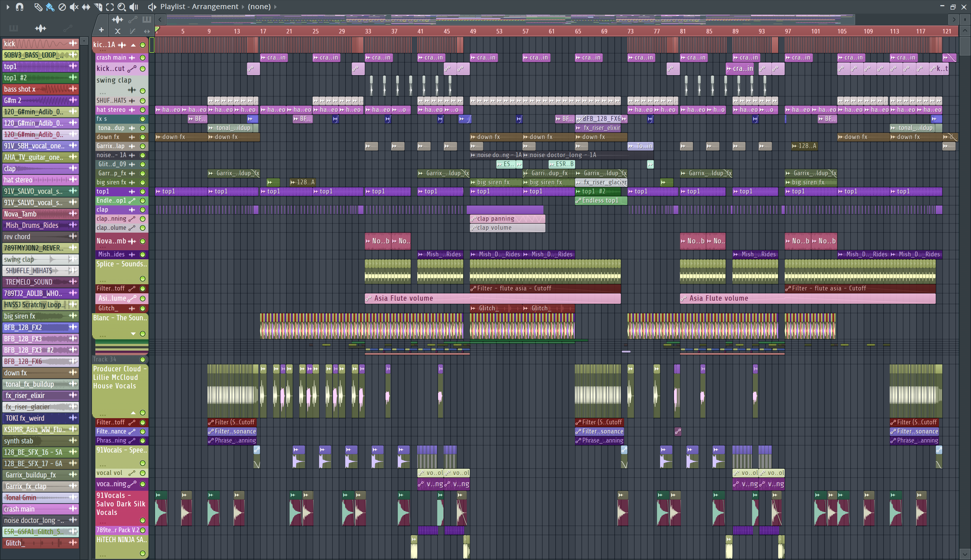Image resolution: width=971 pixels, height=560 pixels.
Task: Open arrow after Playlist - Arrangement
Action: (243, 7)
